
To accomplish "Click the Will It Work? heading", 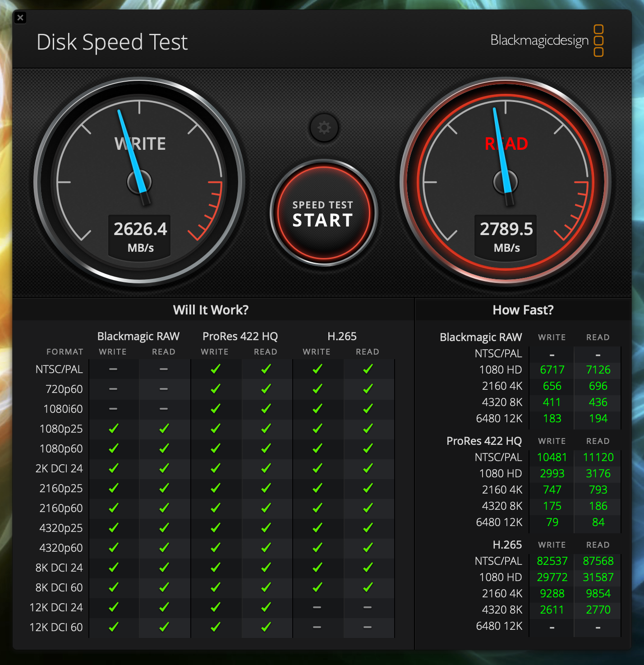I will (211, 310).
